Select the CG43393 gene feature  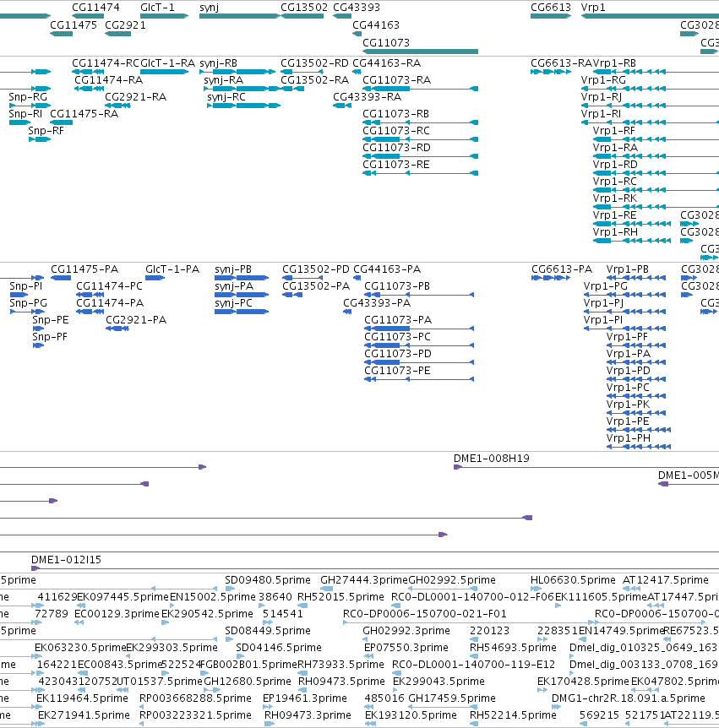[342, 16]
